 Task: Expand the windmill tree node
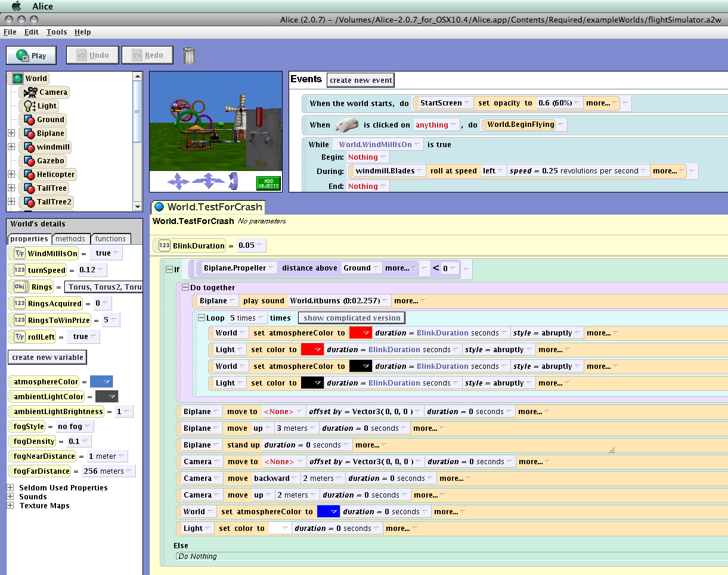(x=11, y=147)
